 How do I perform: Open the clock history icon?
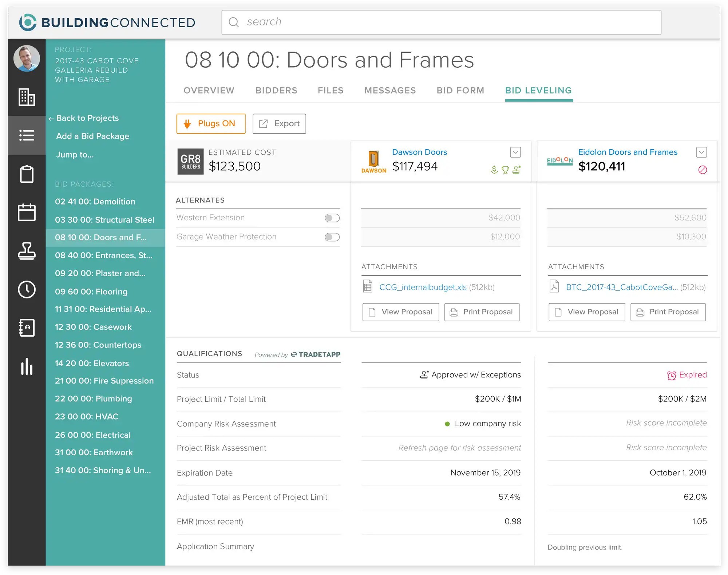click(x=27, y=289)
